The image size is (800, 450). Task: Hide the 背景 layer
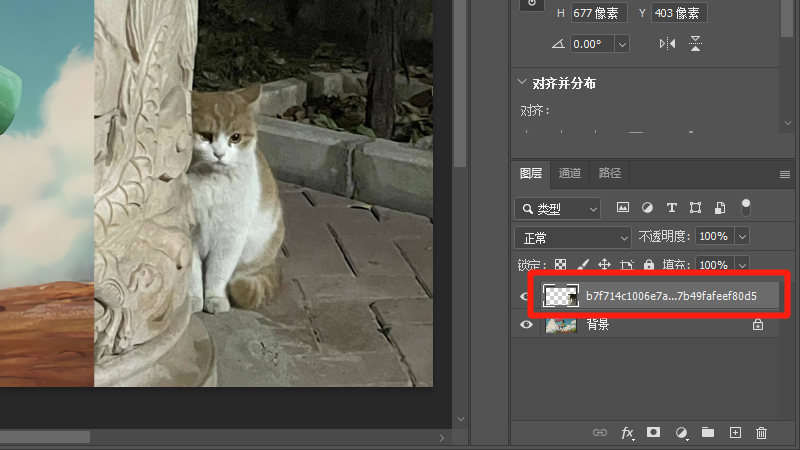pos(527,325)
